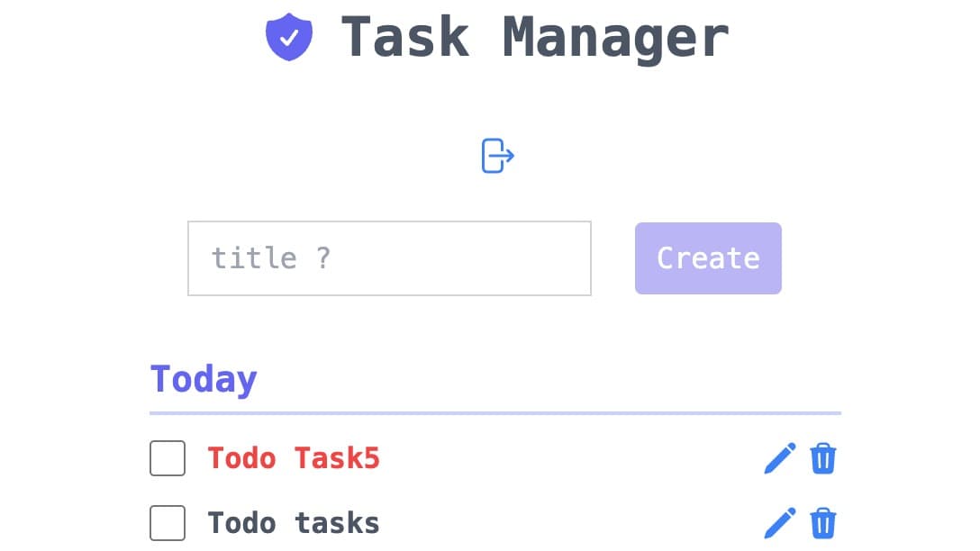Click the sign-out door arrow icon
The image size is (980, 551).
pos(497,156)
